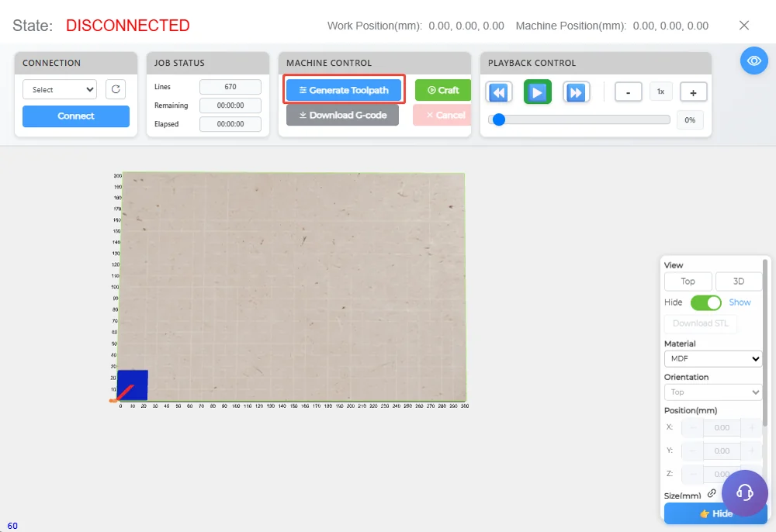Click Download G-code button
This screenshot has width=776, height=532.
(342, 115)
